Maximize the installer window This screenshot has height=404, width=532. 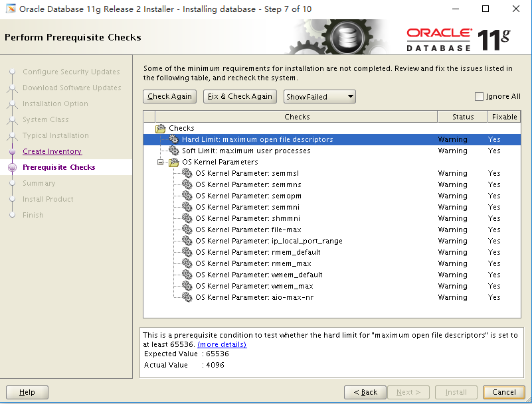coord(486,9)
